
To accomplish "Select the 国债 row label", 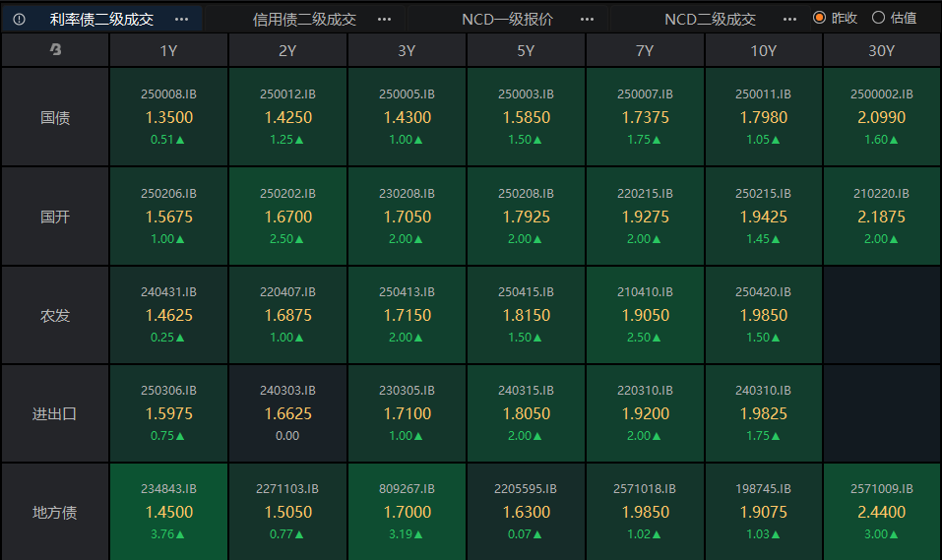I will point(55,117).
